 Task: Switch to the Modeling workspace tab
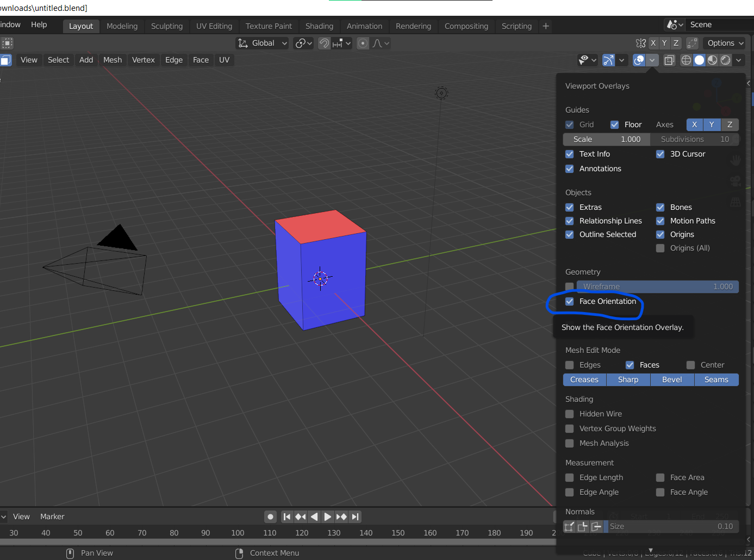pos(122,26)
